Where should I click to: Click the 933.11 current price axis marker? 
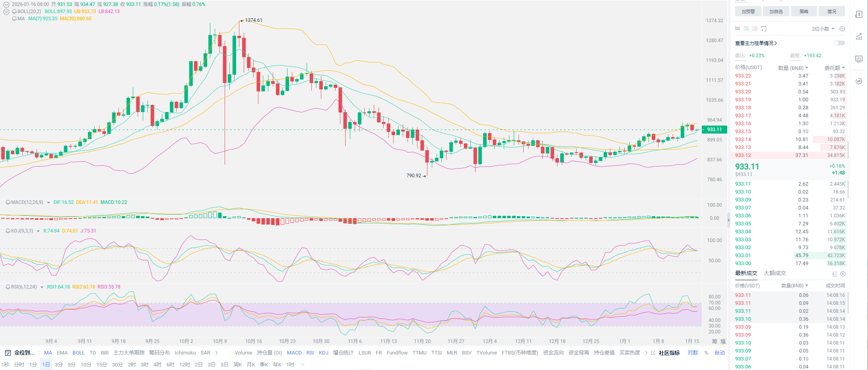(x=714, y=130)
